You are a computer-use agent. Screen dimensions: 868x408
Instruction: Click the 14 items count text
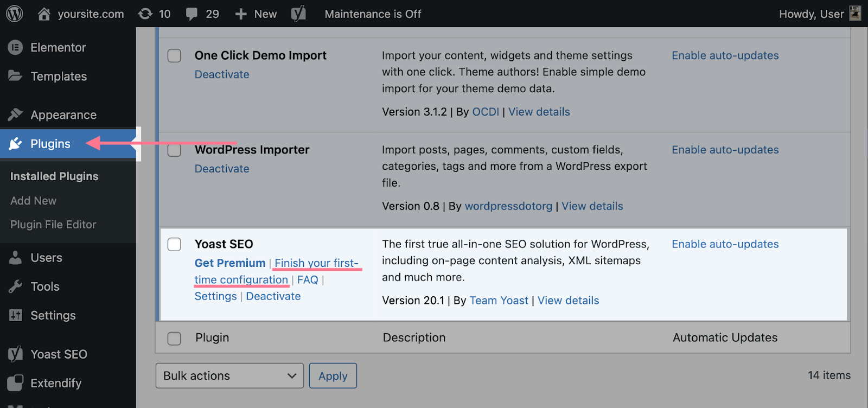pos(829,375)
